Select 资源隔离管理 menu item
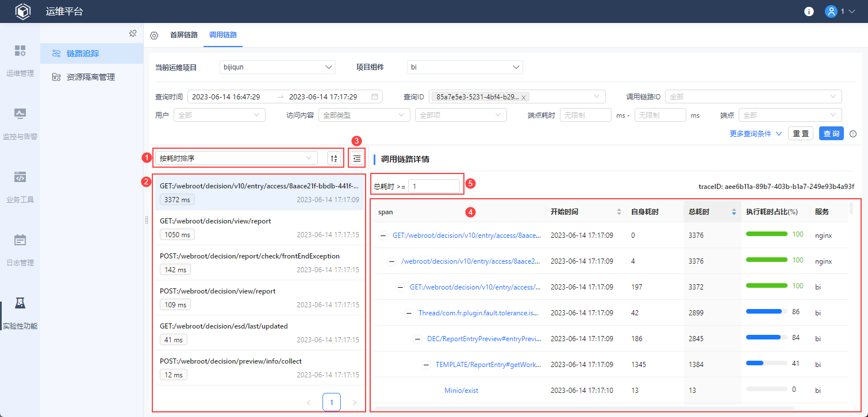Screen dimensions: 868x417 coord(92,77)
